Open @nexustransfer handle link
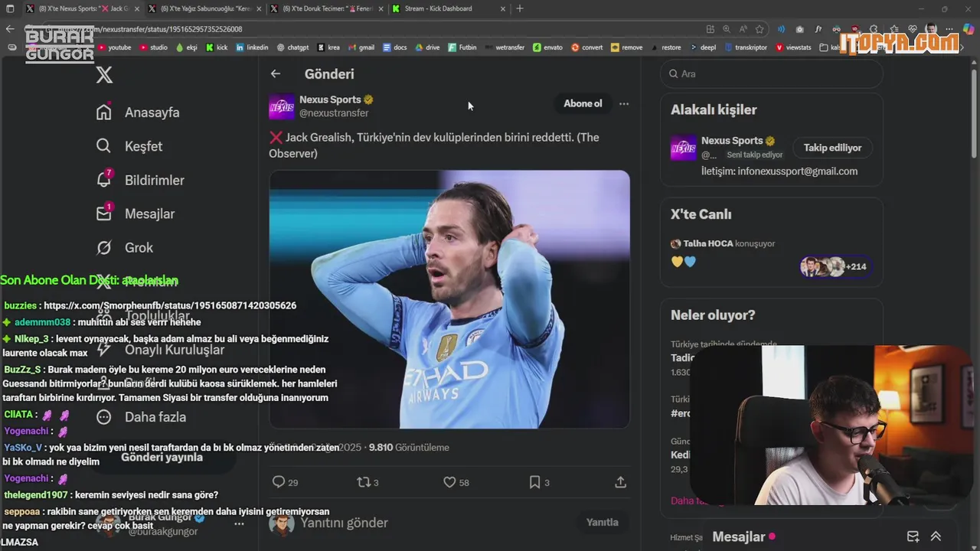The image size is (980, 551). pos(334,113)
